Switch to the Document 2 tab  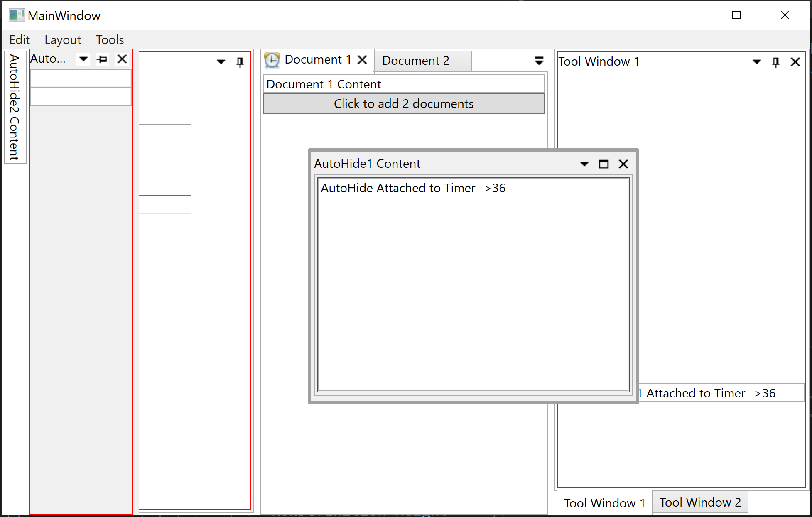416,61
